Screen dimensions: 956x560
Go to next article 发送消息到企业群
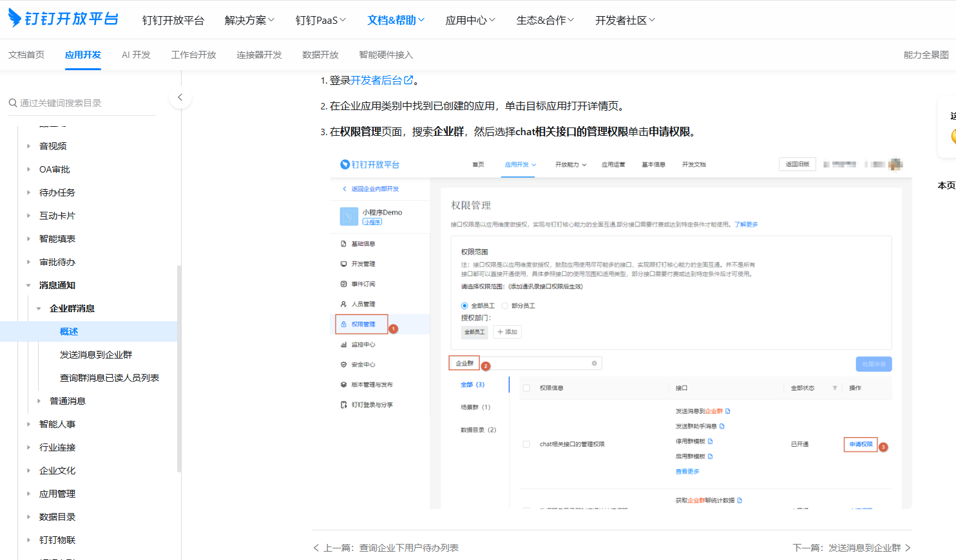point(852,548)
